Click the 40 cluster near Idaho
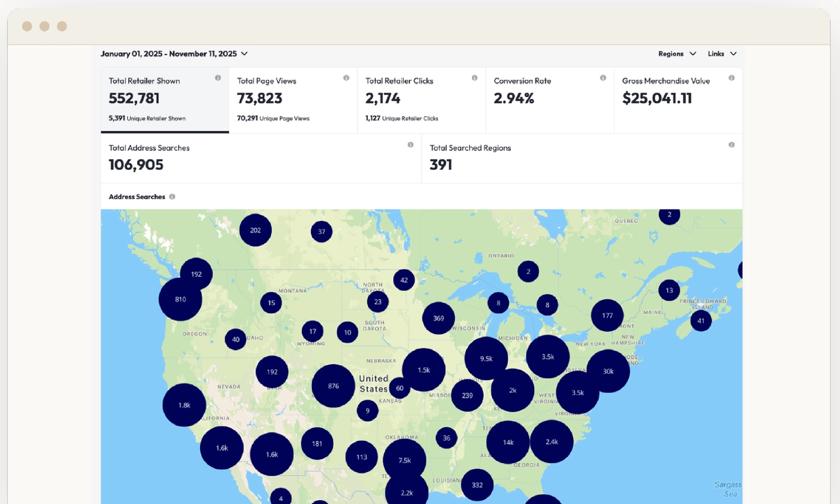Screen dimensions: 840x504 click(235, 339)
